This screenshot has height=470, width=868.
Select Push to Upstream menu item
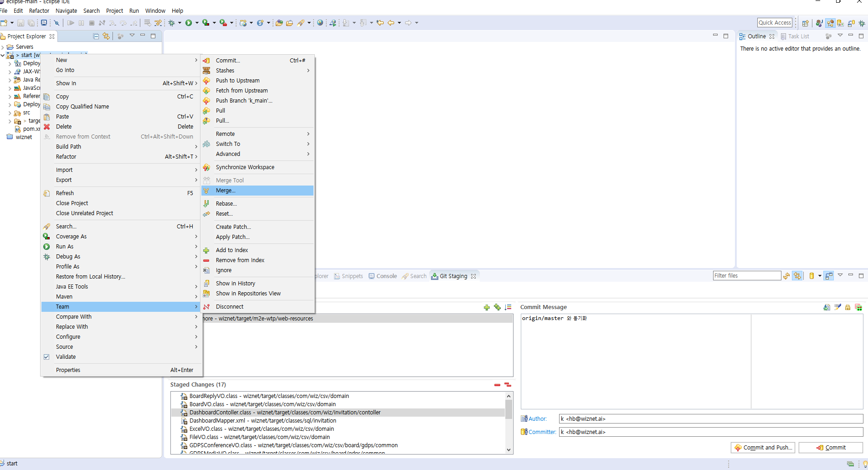(257, 81)
